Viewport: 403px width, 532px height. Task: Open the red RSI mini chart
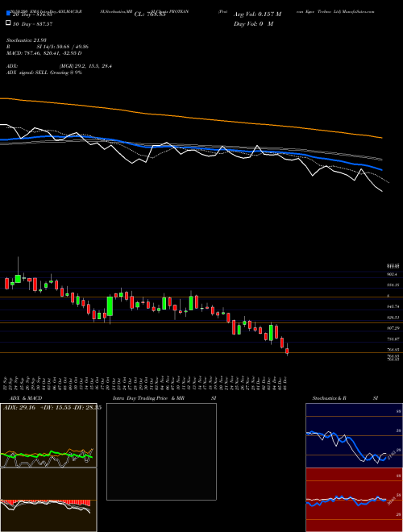(x=354, y=500)
